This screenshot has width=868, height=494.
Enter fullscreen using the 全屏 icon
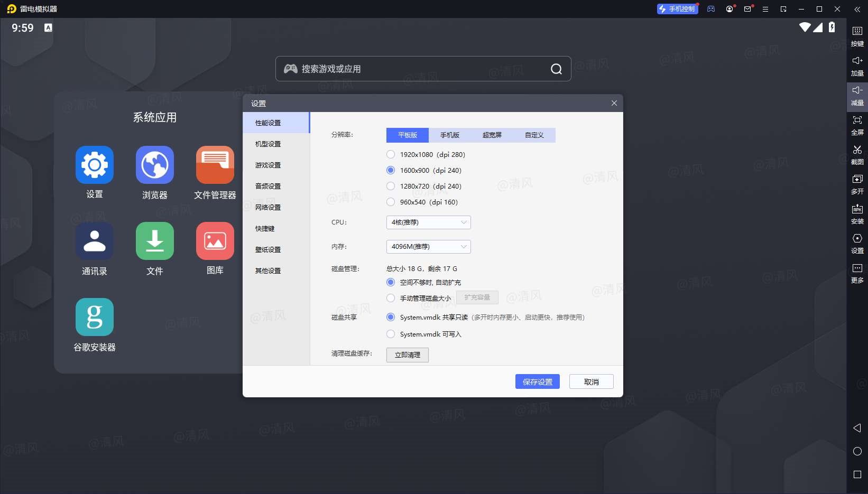coord(857,125)
